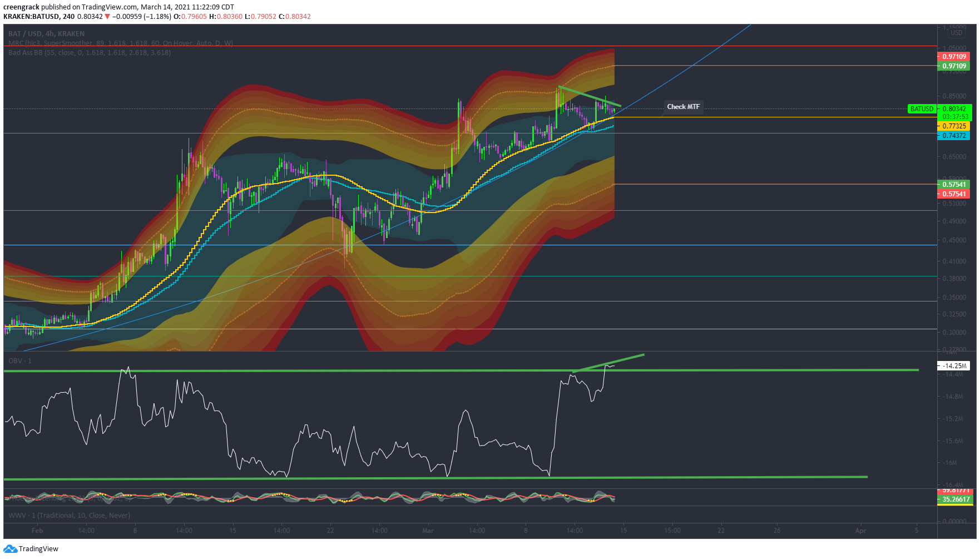Click the Feb label on time axis
The width and height of the screenshot is (980, 559).
pyautogui.click(x=37, y=531)
